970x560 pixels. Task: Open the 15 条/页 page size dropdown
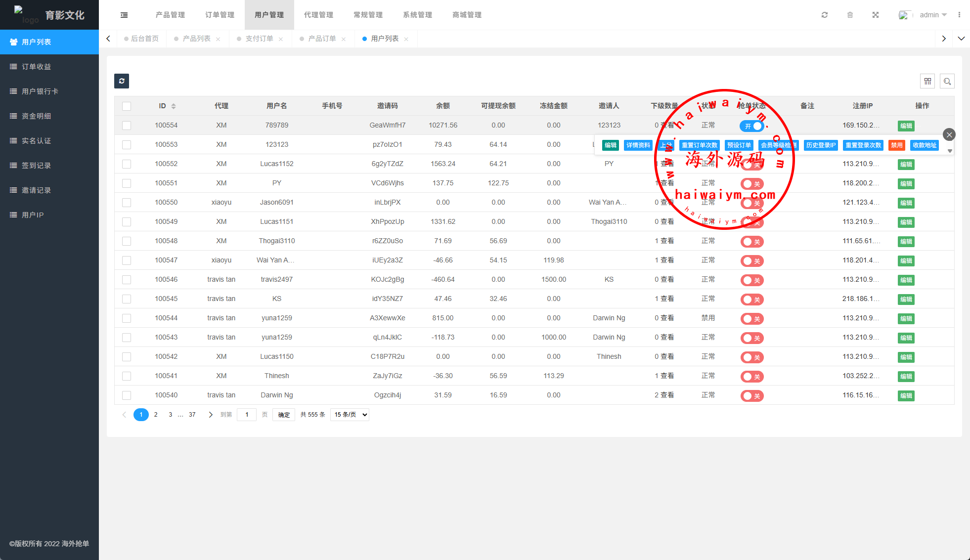[x=351, y=415]
